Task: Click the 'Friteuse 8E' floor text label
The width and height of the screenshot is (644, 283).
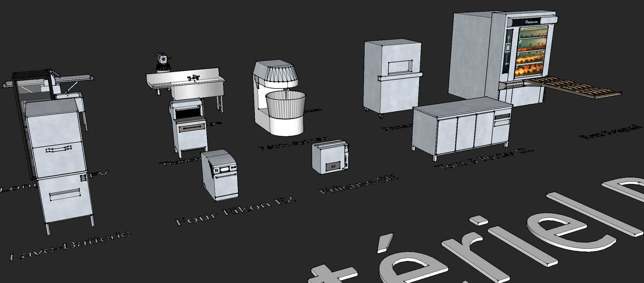Action: click(x=358, y=184)
